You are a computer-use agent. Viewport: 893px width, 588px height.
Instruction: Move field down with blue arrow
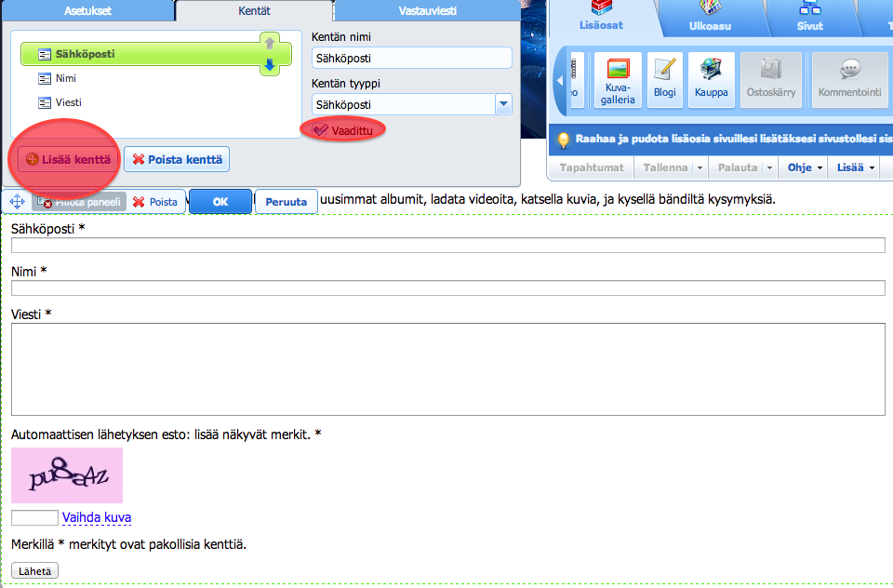pos(270,64)
